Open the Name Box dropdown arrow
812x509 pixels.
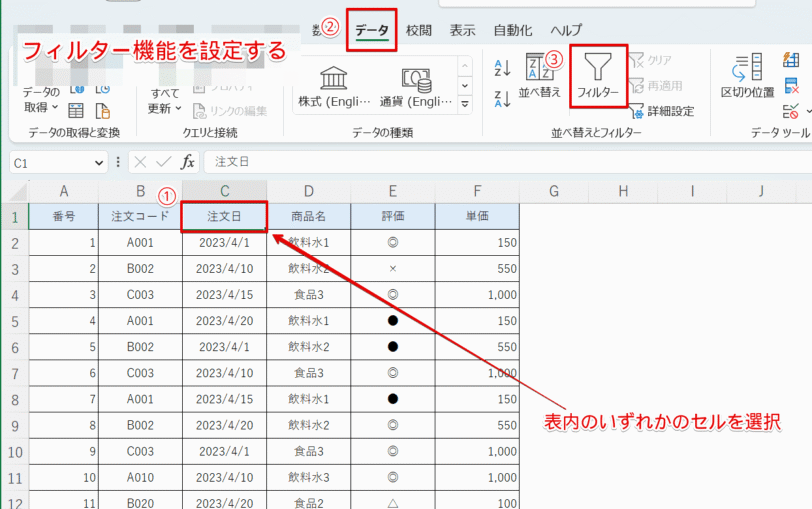point(99,163)
